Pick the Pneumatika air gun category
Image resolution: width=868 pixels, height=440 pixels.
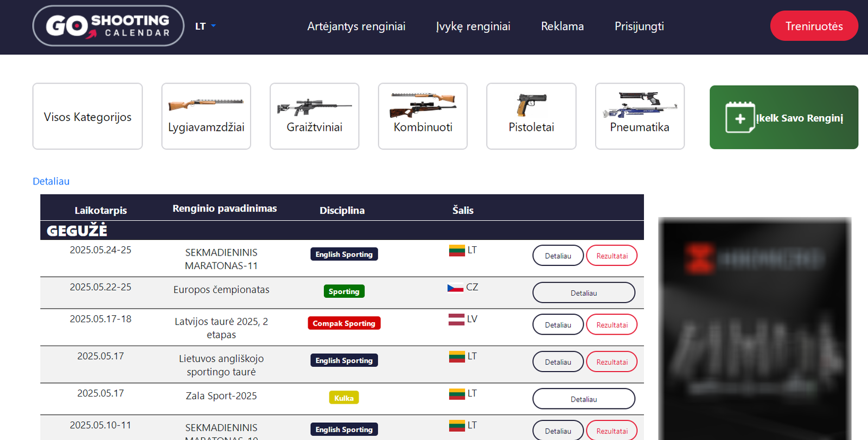pyautogui.click(x=640, y=105)
